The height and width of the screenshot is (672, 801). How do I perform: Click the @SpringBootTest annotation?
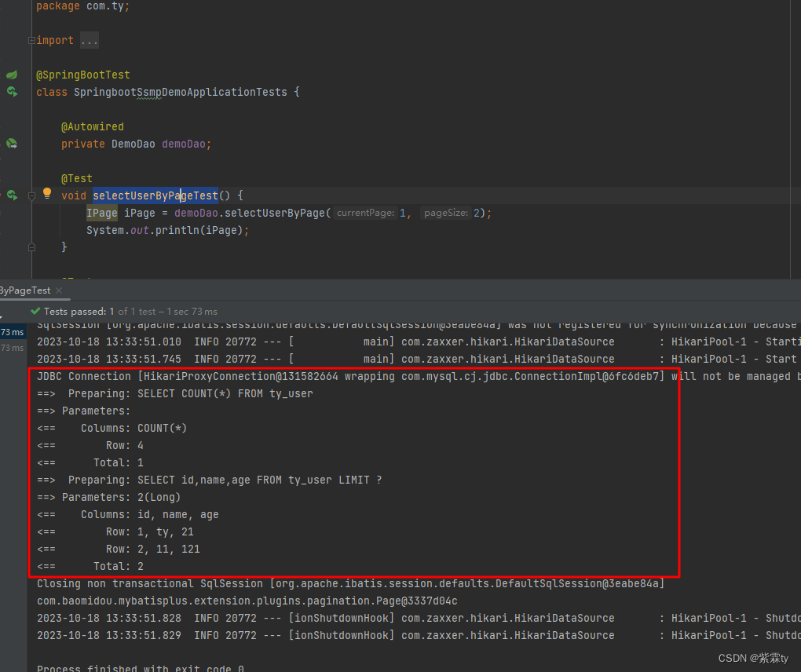(x=82, y=75)
